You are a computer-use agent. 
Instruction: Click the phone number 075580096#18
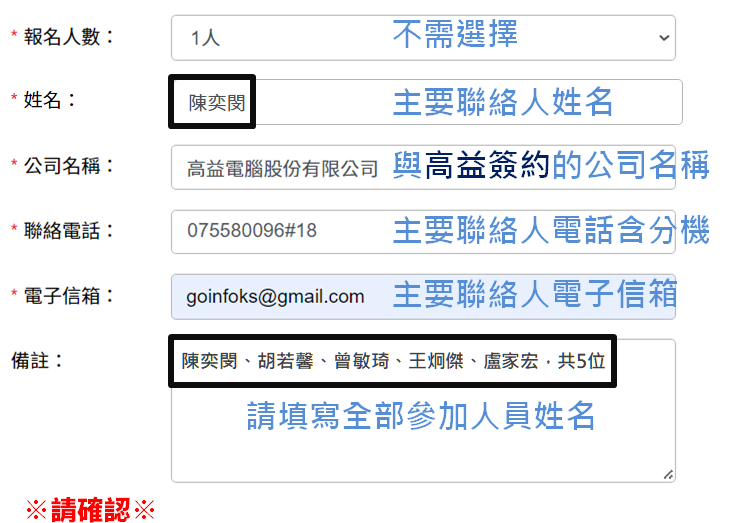[252, 231]
